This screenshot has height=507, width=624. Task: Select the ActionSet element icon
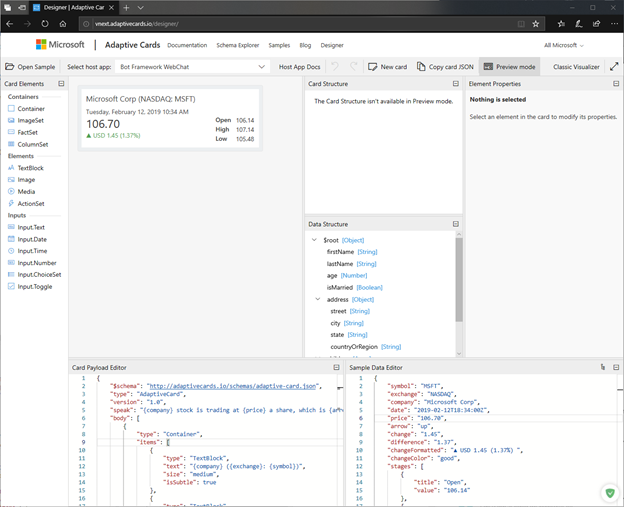11,203
